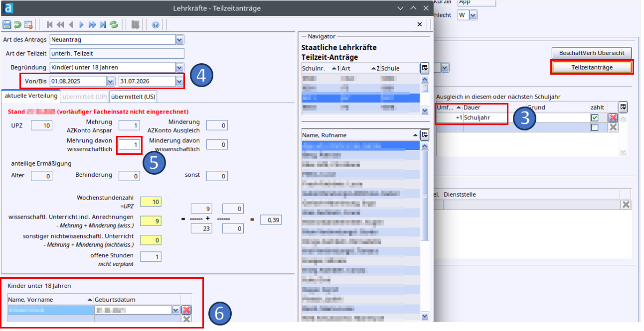This screenshot has width=644, height=331.
Task: Jump to the first record
Action: click(50, 24)
